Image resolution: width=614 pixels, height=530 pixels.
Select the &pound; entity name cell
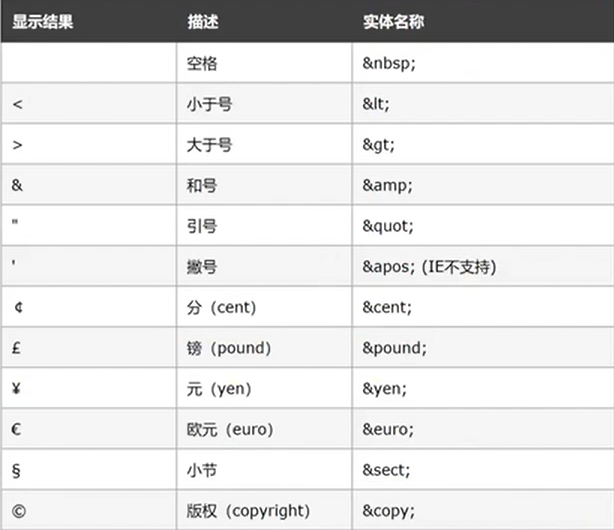[x=394, y=348]
